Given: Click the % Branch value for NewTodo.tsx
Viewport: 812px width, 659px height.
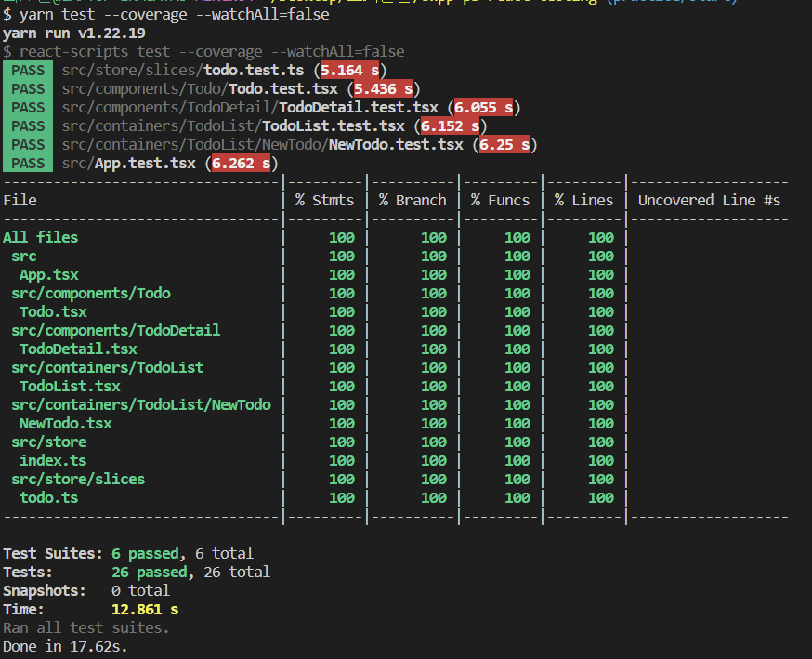Looking at the screenshot, I should [x=434, y=424].
